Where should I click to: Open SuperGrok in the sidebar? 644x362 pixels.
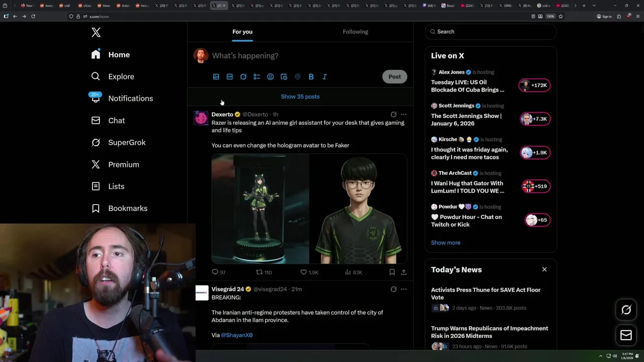[119, 142]
